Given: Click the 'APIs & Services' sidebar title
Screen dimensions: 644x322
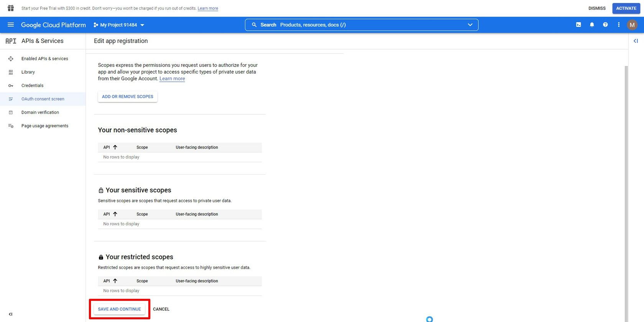Looking at the screenshot, I should point(43,41).
